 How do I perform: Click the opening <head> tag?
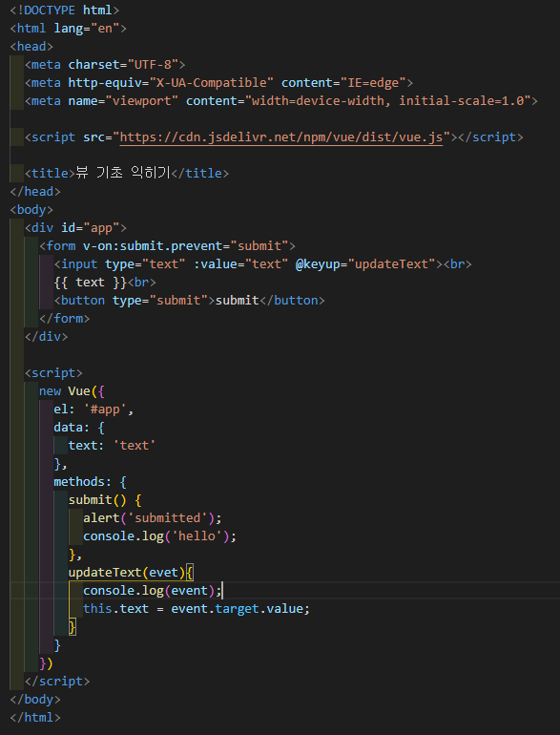[x=31, y=47]
